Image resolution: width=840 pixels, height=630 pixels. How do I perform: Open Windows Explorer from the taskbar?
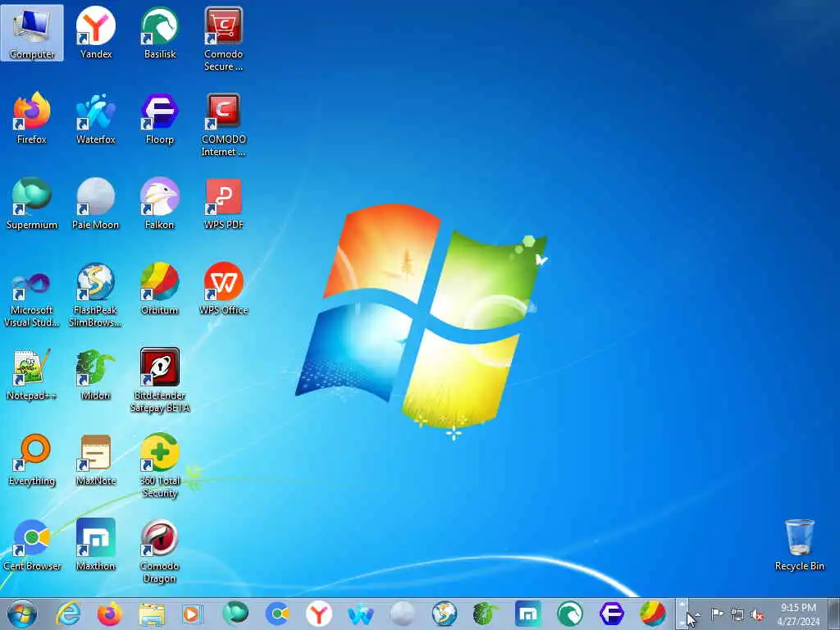point(152,614)
